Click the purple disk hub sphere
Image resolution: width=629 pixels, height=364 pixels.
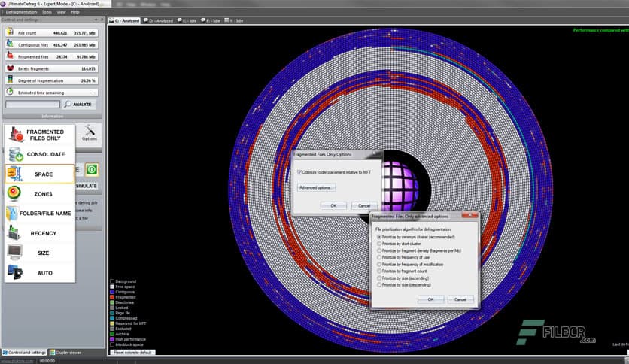[400, 186]
